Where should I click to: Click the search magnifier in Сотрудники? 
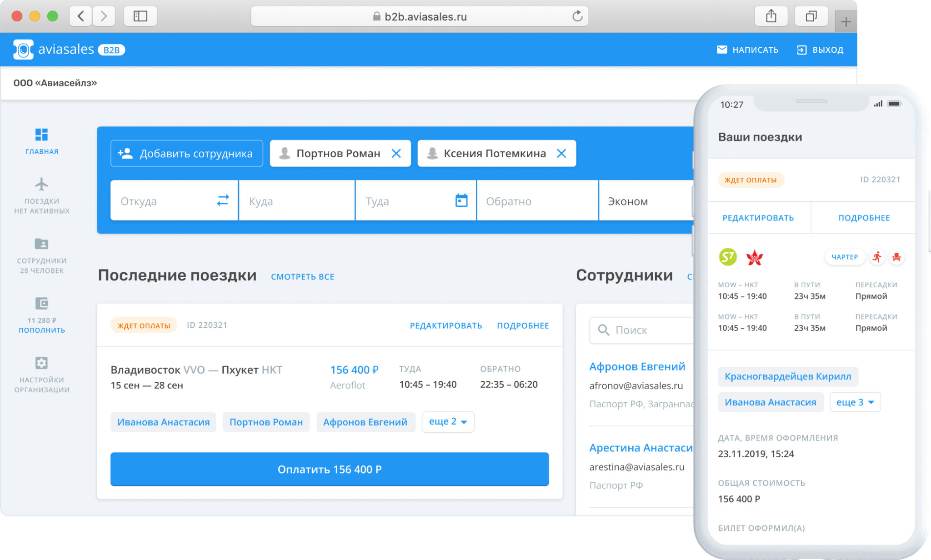tap(603, 330)
